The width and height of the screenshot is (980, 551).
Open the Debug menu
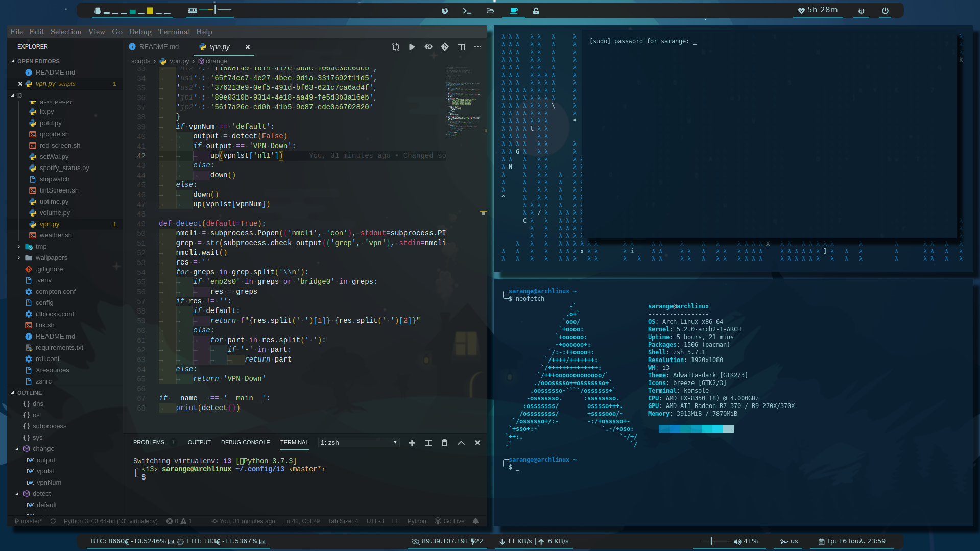[140, 32]
